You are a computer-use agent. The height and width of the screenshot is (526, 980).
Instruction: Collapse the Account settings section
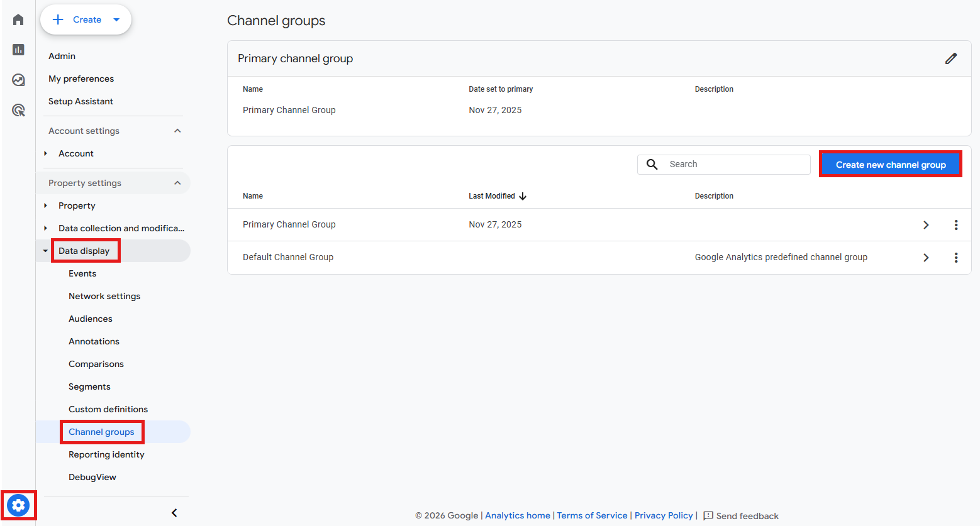177,131
